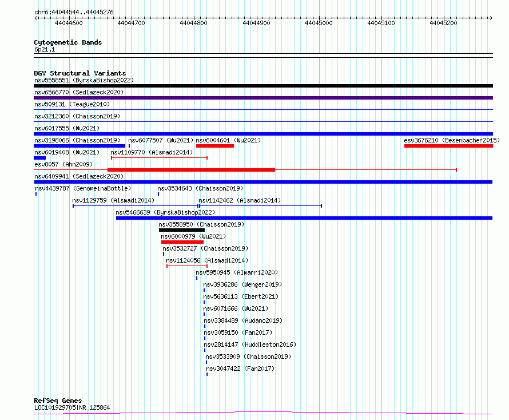Click the 6p21.1 cytogenetic band label
This screenshot has height=420, width=509.
tap(45, 49)
